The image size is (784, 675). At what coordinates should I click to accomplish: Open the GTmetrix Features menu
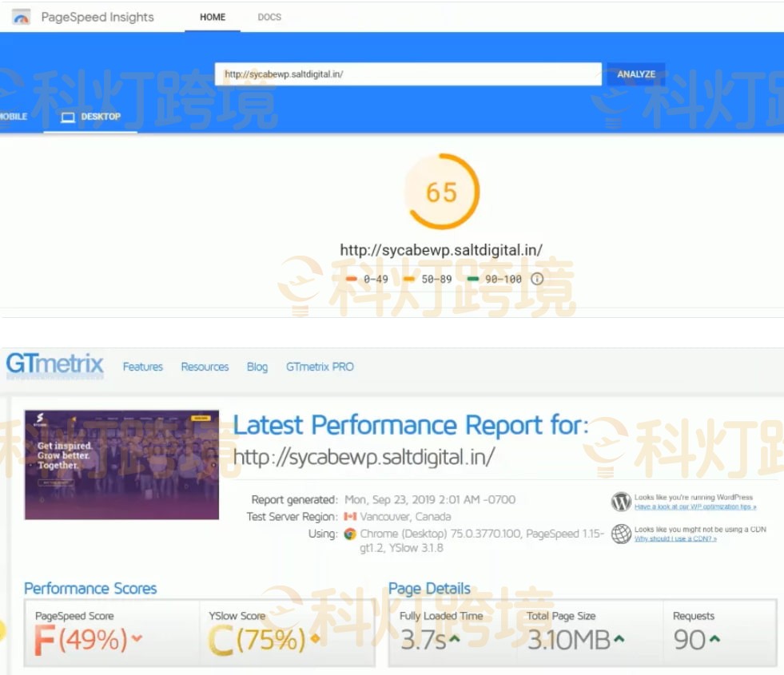pyautogui.click(x=142, y=367)
